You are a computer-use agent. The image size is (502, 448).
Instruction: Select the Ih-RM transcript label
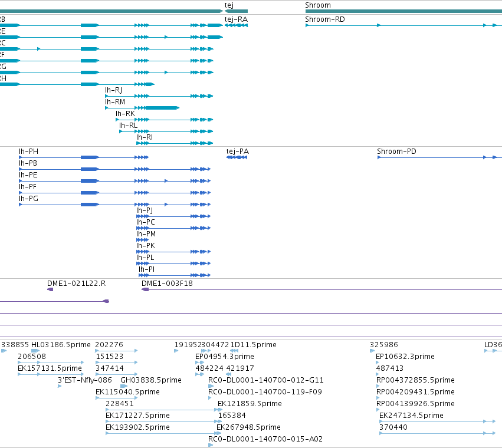click(115, 102)
